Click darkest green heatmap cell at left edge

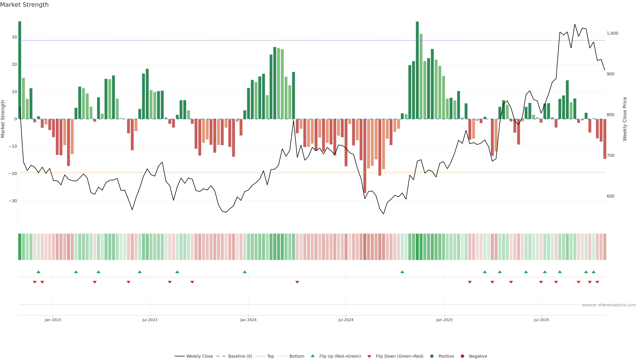(x=20, y=247)
